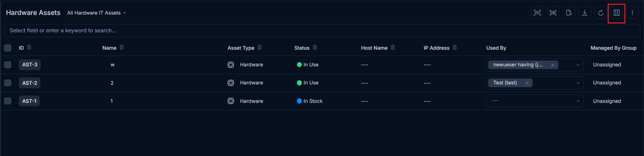Sort by Status column arrows
This screenshot has height=156, width=644.
coord(315,47)
